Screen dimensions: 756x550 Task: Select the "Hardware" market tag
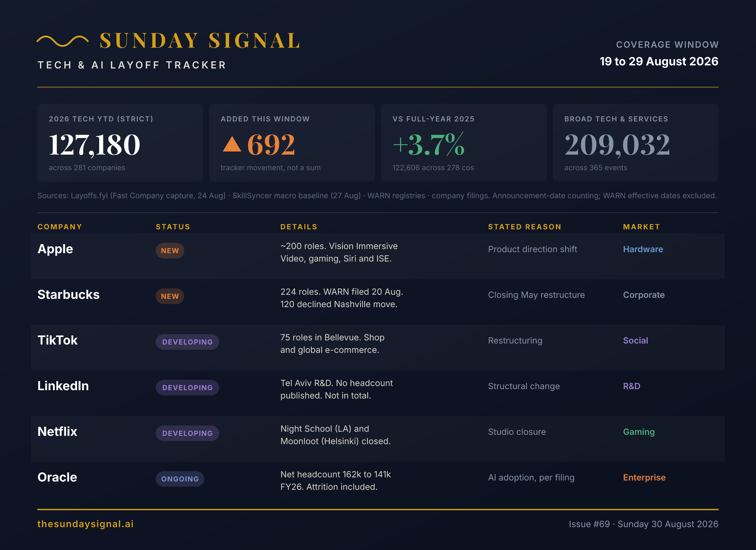(x=643, y=249)
